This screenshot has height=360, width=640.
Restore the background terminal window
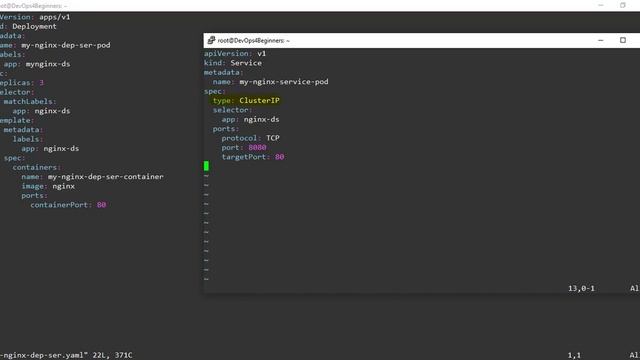pos(623,5)
